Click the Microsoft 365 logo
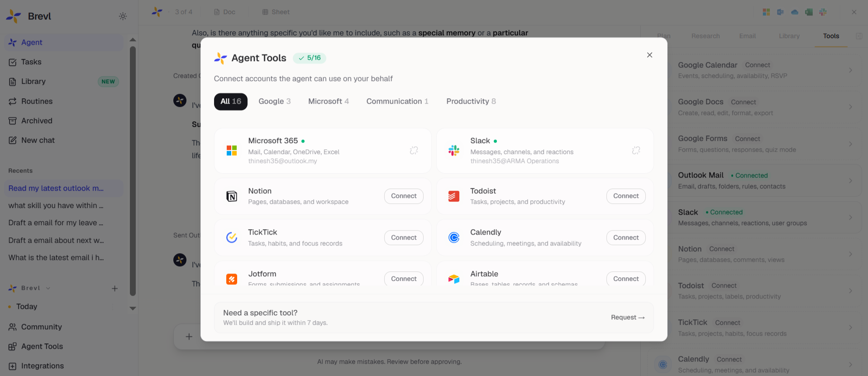868x376 pixels. 232,150
